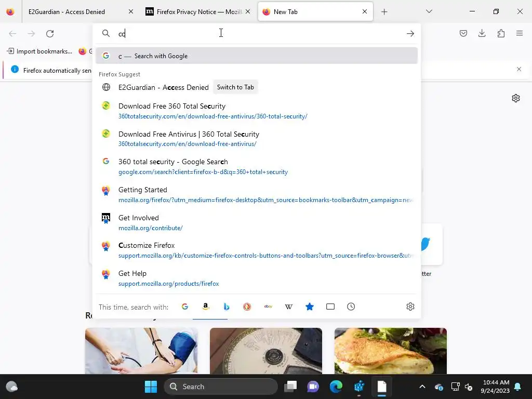Viewport: 532px width, 399px height.
Task: Search open tabs with the tabs icon
Action: coord(330,307)
